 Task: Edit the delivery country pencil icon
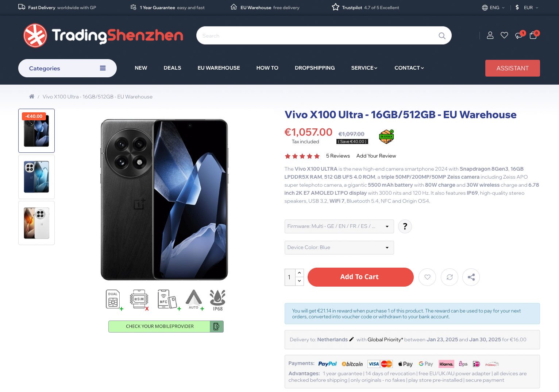pyautogui.click(x=351, y=339)
